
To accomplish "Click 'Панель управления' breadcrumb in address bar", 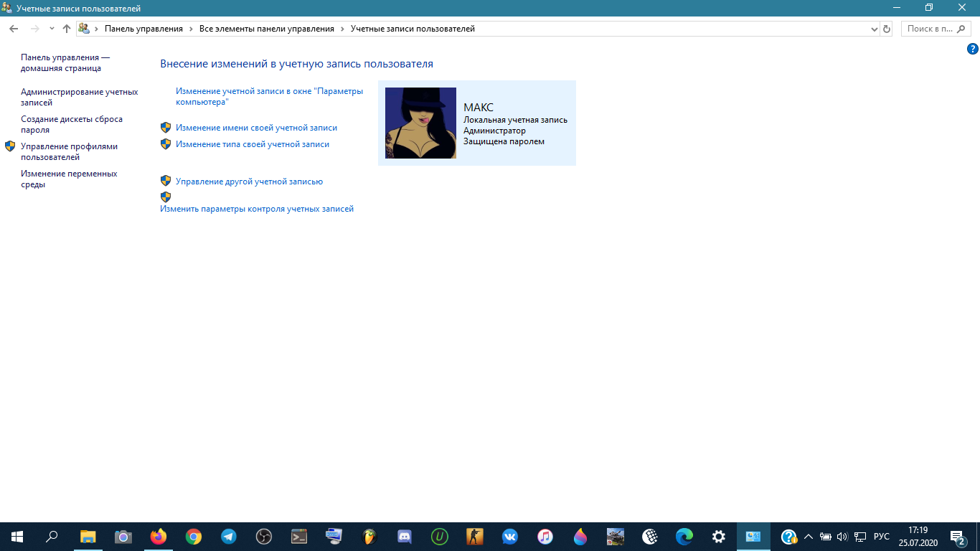I will pyautogui.click(x=143, y=29).
